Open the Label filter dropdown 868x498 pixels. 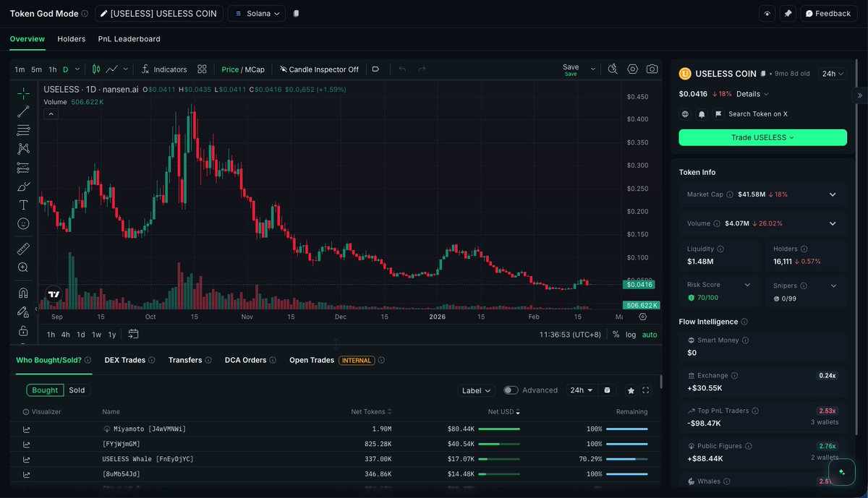477,390
